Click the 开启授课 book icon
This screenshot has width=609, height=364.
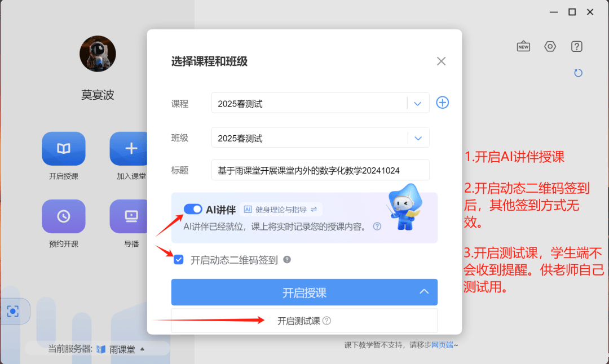pos(64,148)
